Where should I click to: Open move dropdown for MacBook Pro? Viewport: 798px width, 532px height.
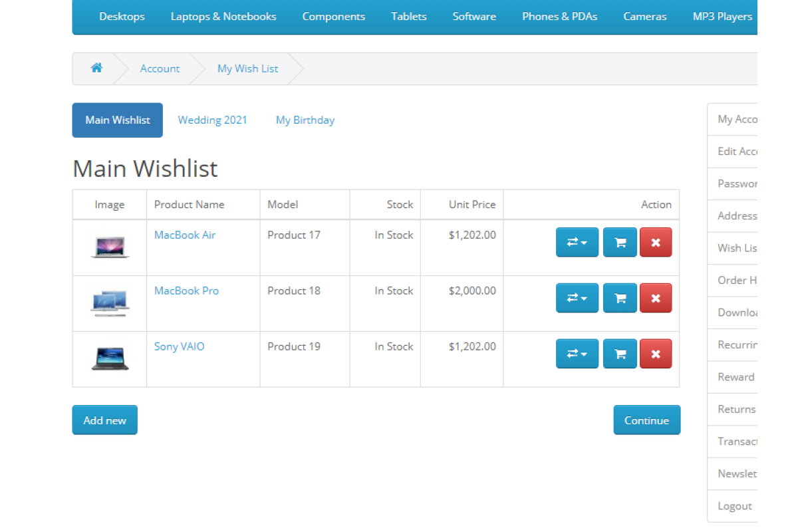tap(577, 298)
